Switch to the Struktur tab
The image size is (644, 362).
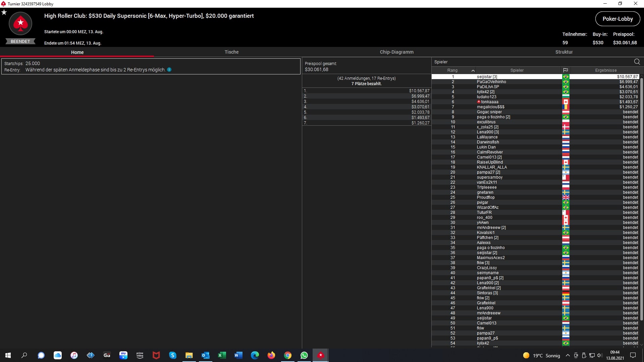(564, 52)
